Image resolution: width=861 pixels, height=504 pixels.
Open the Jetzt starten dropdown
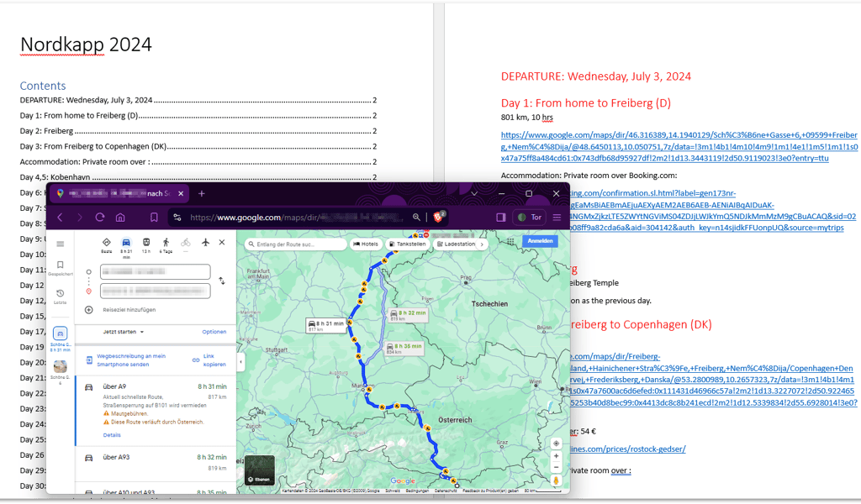(x=123, y=332)
